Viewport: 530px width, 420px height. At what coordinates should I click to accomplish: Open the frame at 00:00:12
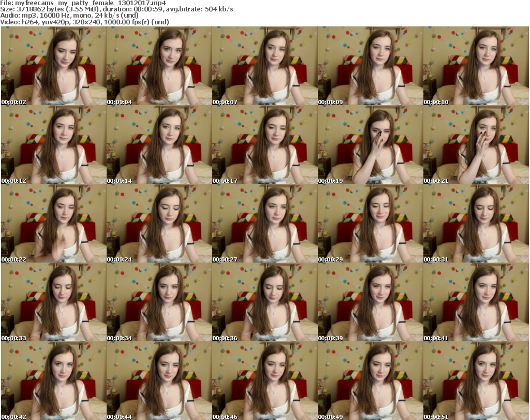[x=54, y=144]
